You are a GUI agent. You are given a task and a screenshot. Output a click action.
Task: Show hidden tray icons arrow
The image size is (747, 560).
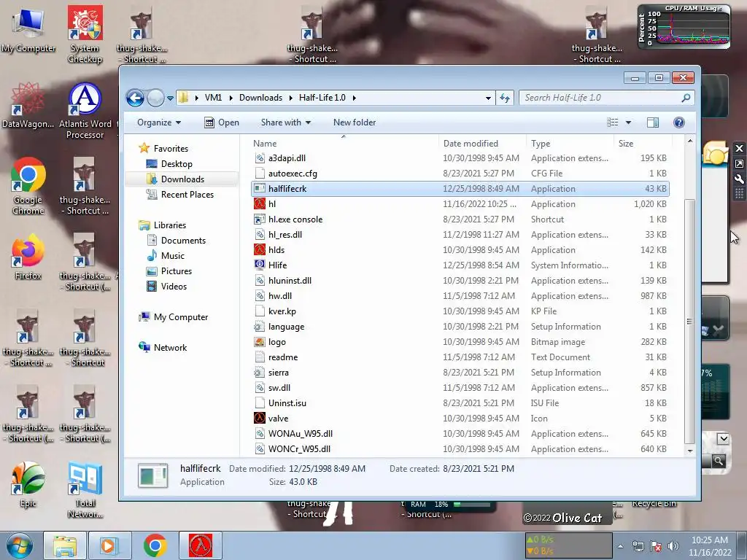pyautogui.click(x=620, y=546)
